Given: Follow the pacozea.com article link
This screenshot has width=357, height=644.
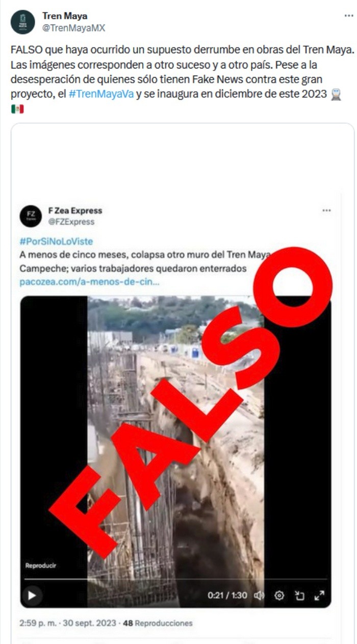Looking at the screenshot, I should (89, 282).
